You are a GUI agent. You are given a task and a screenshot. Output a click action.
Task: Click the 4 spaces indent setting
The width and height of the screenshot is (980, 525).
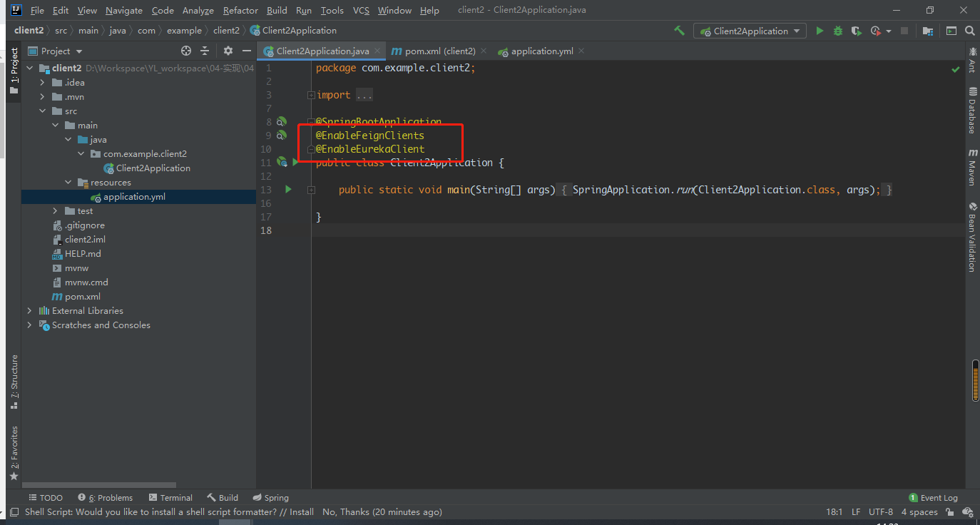pyautogui.click(x=919, y=512)
